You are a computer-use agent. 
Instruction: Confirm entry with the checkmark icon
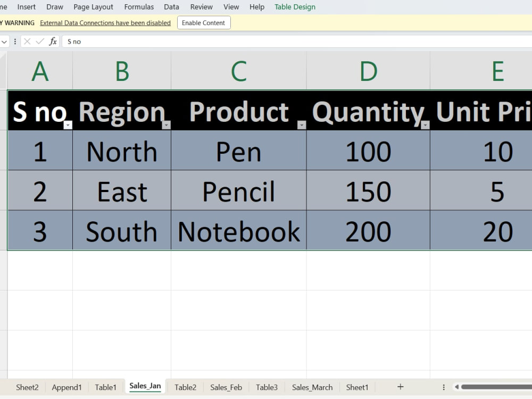(x=40, y=41)
